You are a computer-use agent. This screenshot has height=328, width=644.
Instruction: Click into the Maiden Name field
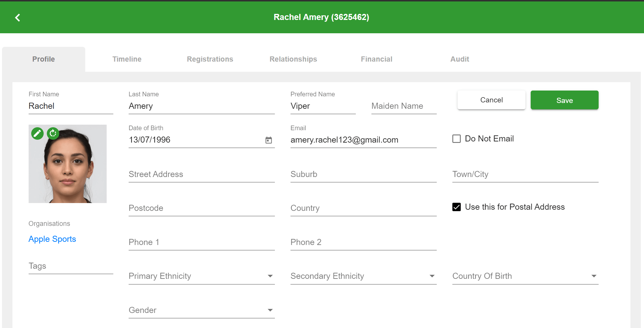click(x=404, y=106)
